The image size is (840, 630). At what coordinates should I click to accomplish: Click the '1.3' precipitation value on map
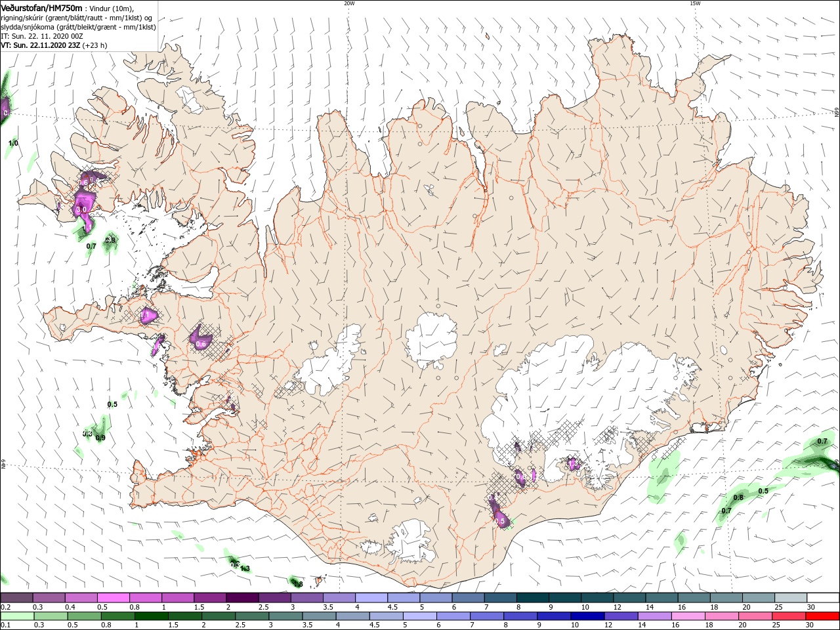point(245,568)
